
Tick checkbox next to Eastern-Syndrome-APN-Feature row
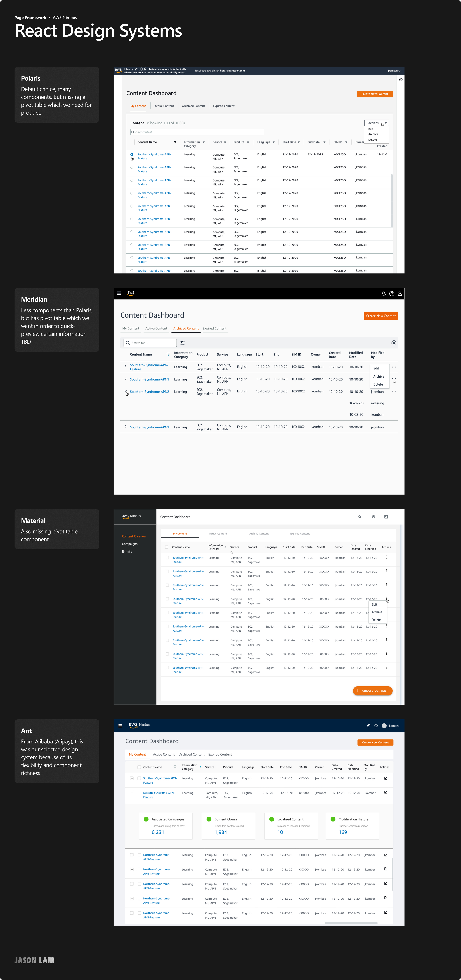[139, 793]
